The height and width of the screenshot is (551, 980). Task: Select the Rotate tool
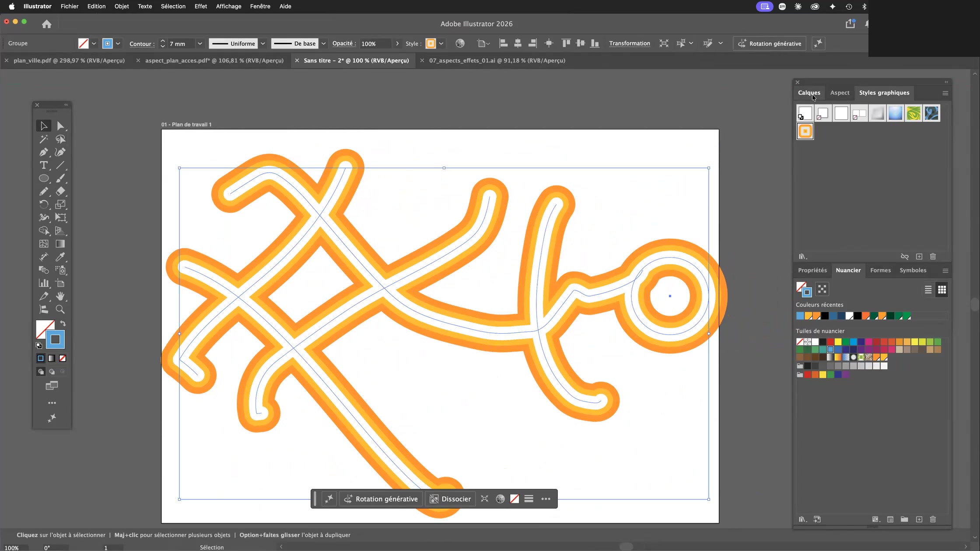(x=44, y=204)
